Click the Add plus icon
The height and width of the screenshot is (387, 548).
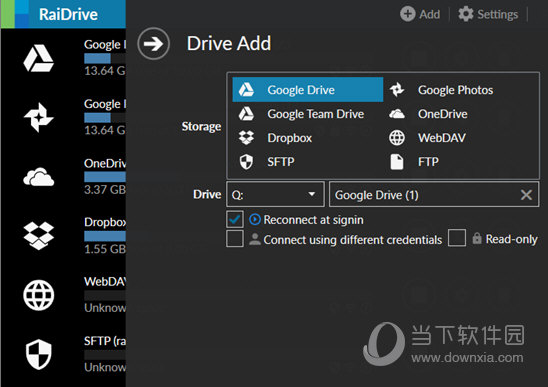point(408,14)
